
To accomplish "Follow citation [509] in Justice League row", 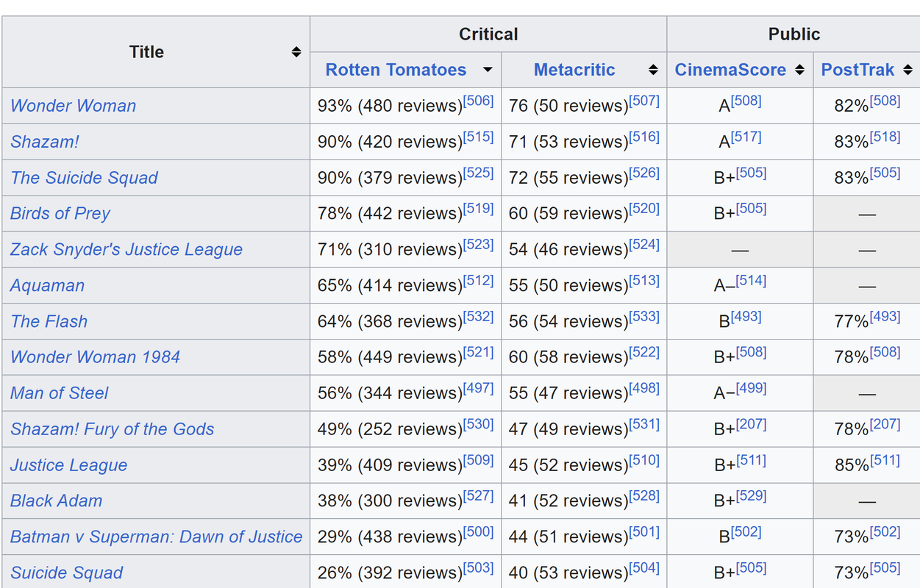I will tap(478, 461).
